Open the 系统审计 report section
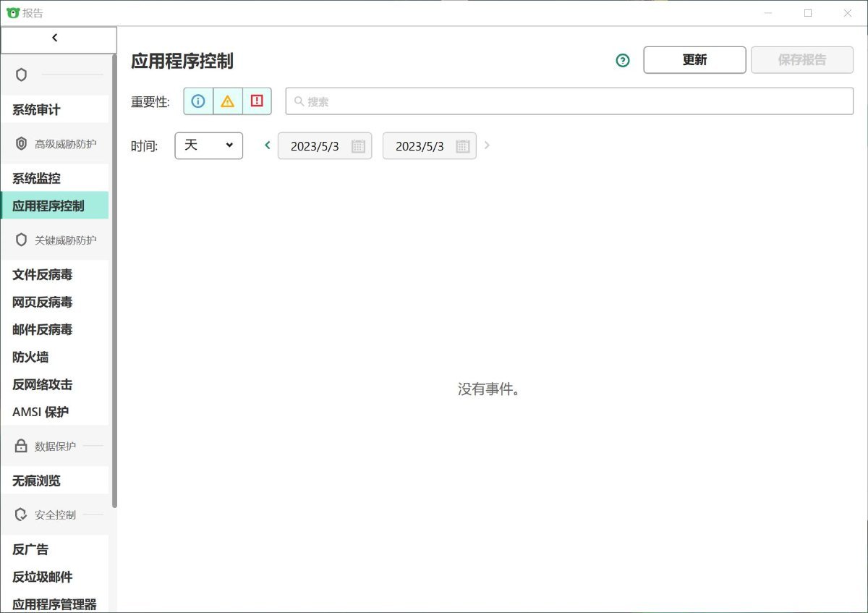 [x=36, y=110]
